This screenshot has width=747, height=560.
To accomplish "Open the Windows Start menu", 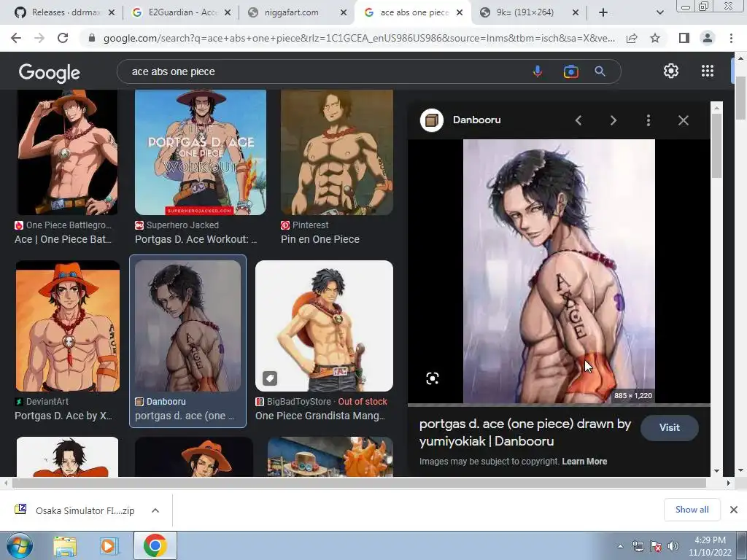I will 20,545.
